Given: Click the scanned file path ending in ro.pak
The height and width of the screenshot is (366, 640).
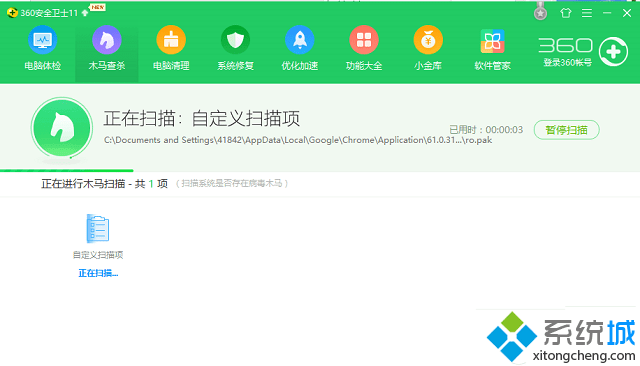Looking at the screenshot, I should pos(298,140).
